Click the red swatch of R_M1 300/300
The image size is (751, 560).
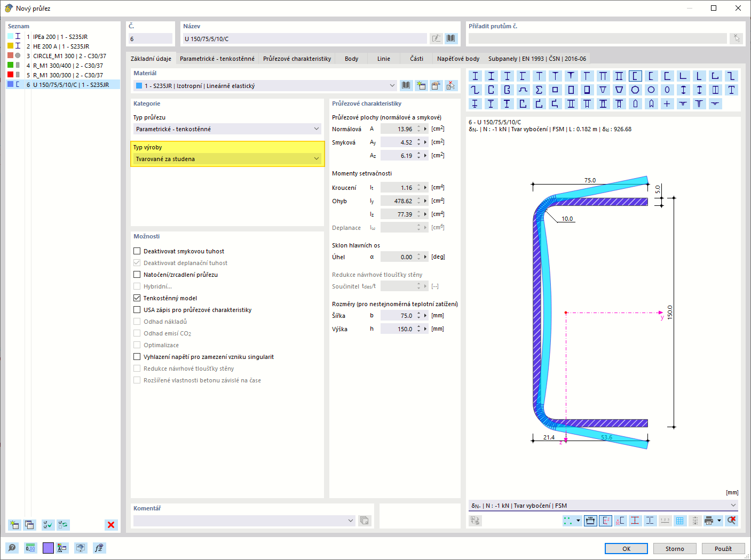[x=10, y=75]
